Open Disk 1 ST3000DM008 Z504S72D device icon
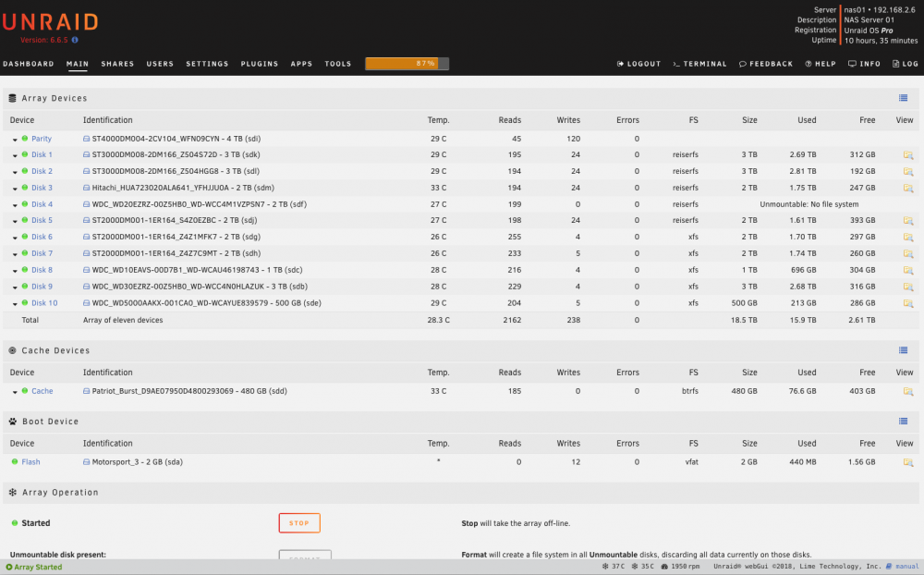This screenshot has height=575, width=924. pyautogui.click(x=86, y=154)
